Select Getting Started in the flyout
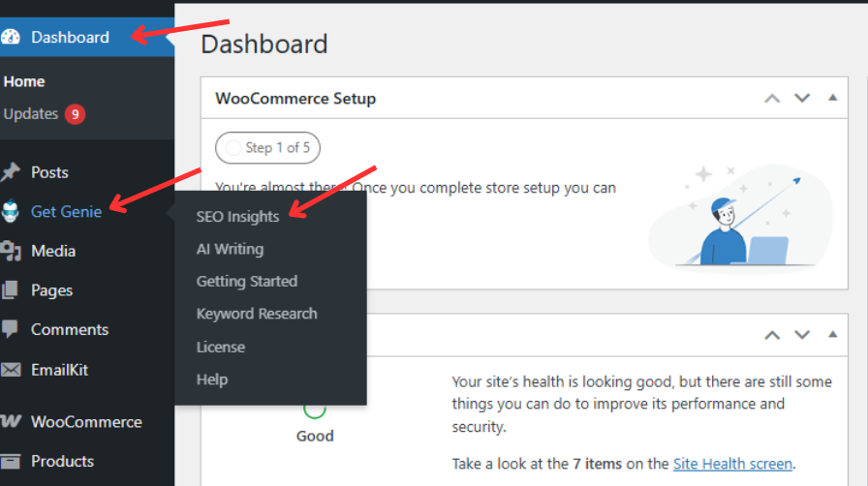Screen dimensions: 868x486 point(247,281)
